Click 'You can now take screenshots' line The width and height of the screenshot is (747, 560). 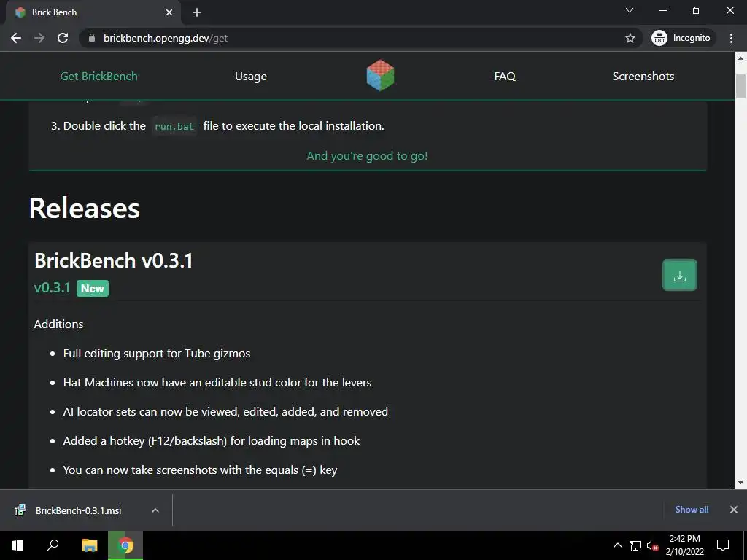(x=200, y=470)
